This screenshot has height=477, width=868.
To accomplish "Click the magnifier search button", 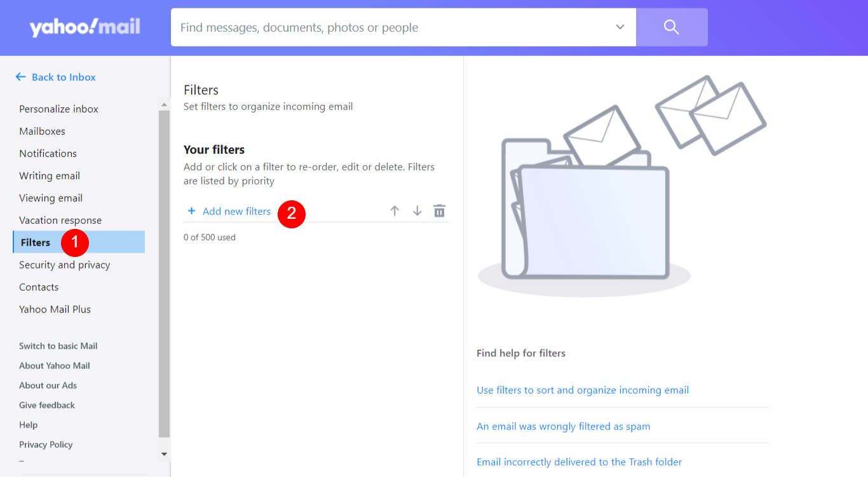I will pyautogui.click(x=671, y=27).
